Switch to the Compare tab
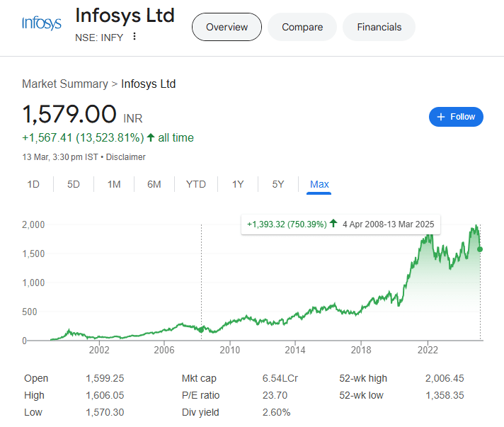The width and height of the screenshot is (504, 427). [x=302, y=27]
